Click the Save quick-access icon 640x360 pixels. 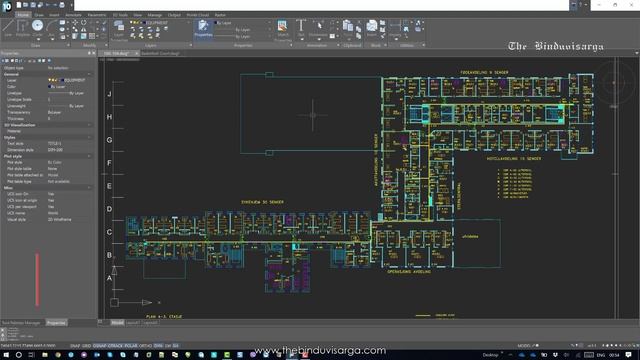(x=33, y=4)
